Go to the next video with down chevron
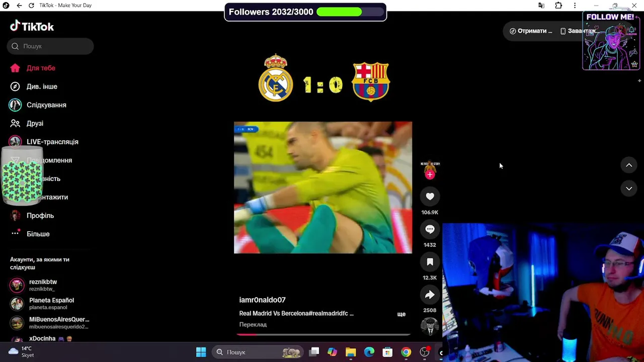Viewport: 644px width, 362px height. [629, 189]
